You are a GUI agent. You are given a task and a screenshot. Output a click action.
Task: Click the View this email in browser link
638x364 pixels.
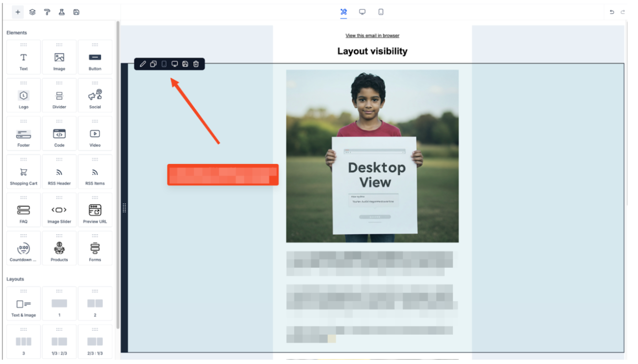[x=372, y=36]
